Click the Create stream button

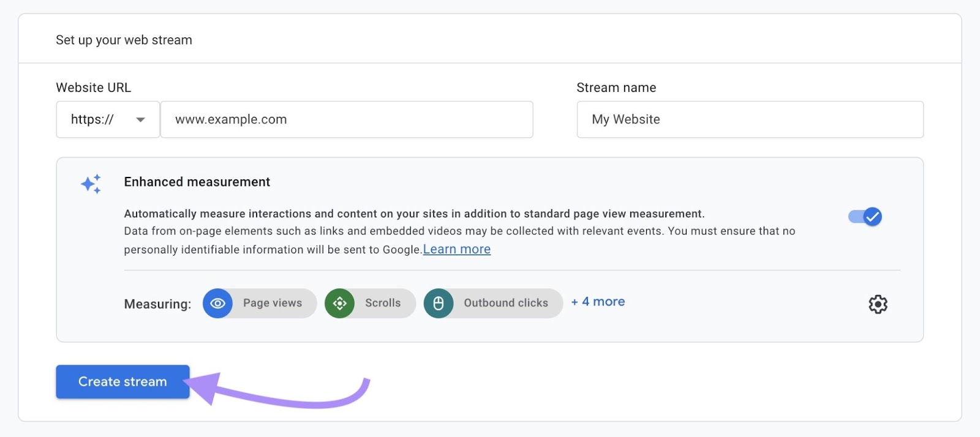[123, 382]
